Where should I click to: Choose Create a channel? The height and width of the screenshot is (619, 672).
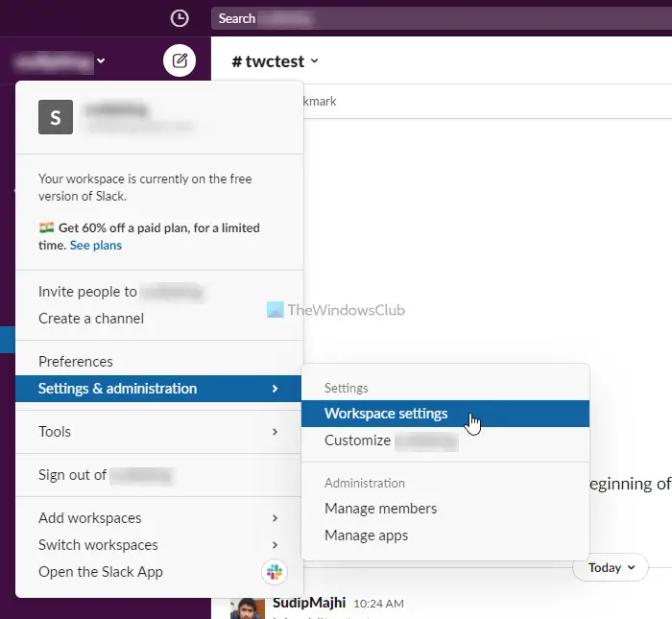pyautogui.click(x=159, y=319)
